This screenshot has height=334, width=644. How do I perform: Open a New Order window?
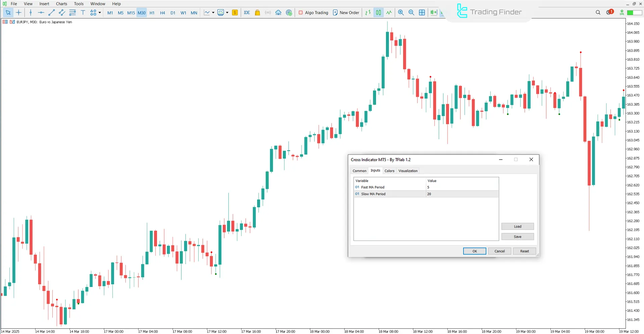(x=346, y=12)
